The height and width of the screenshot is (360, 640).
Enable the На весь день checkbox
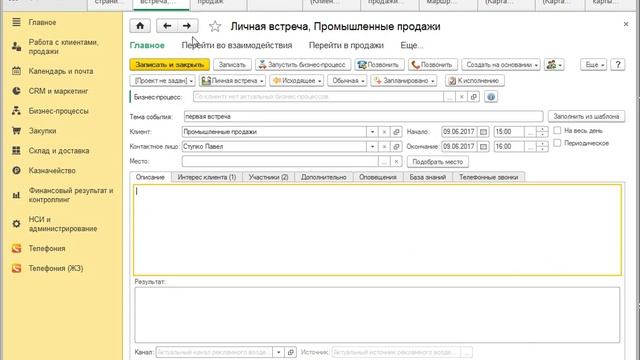[557, 131]
